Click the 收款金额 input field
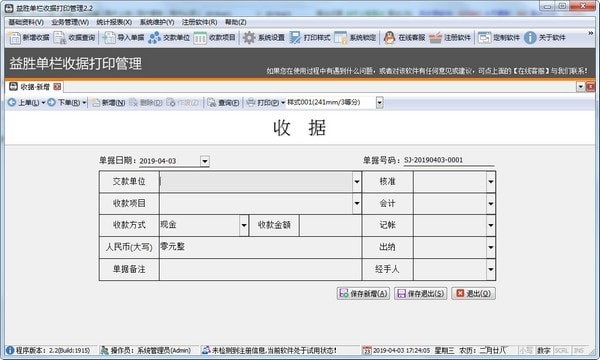This screenshot has height=360, width=600. (x=330, y=225)
